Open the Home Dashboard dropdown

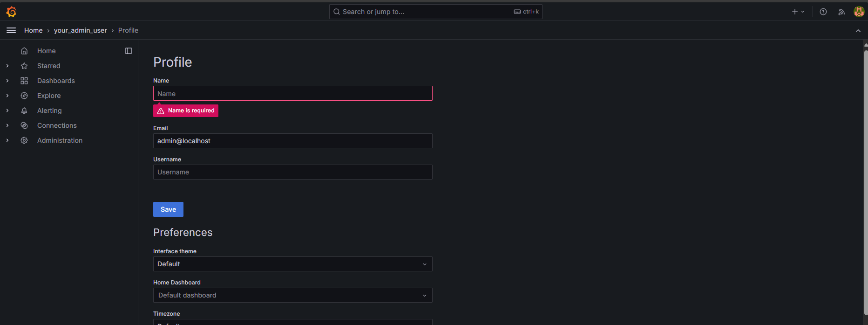point(292,295)
